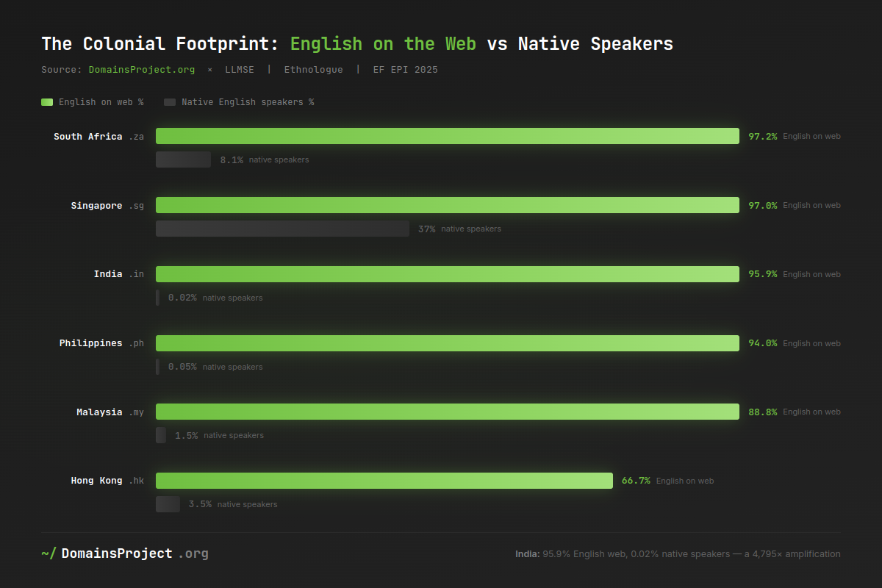Select the India English on web bar
The width and height of the screenshot is (882, 588).
[447, 274]
